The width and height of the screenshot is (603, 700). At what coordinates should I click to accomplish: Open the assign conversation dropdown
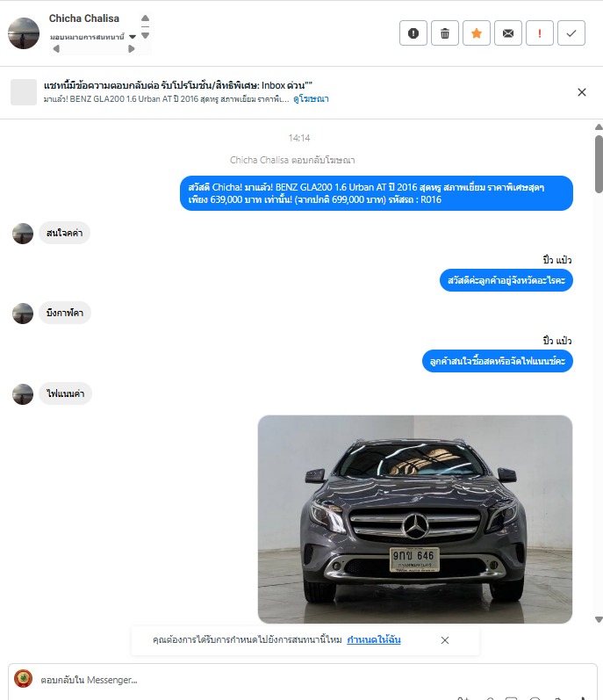click(x=93, y=37)
